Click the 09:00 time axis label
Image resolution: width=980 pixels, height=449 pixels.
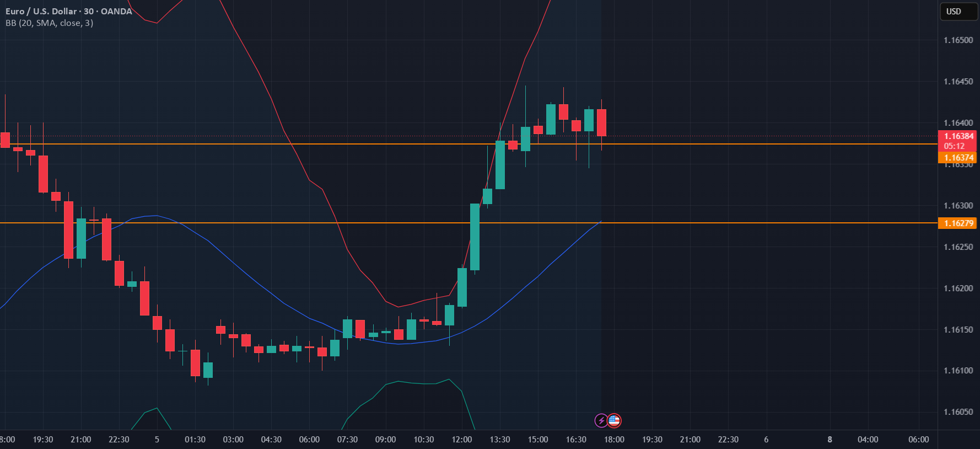385,440
